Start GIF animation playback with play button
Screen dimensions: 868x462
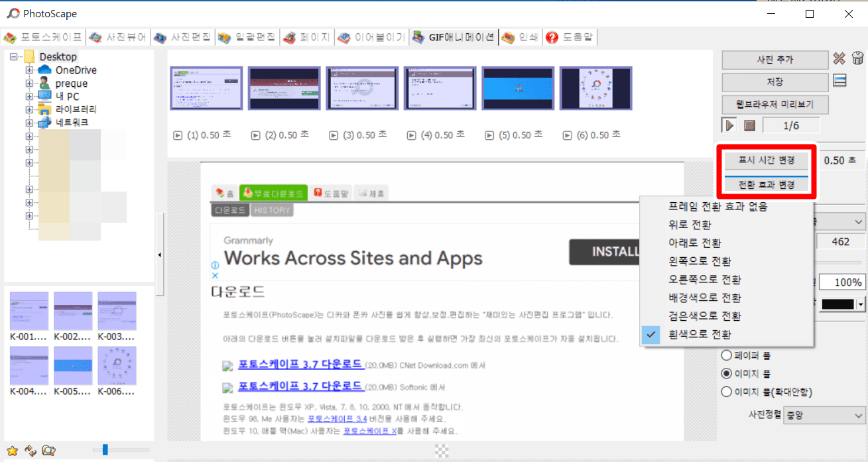pos(729,125)
